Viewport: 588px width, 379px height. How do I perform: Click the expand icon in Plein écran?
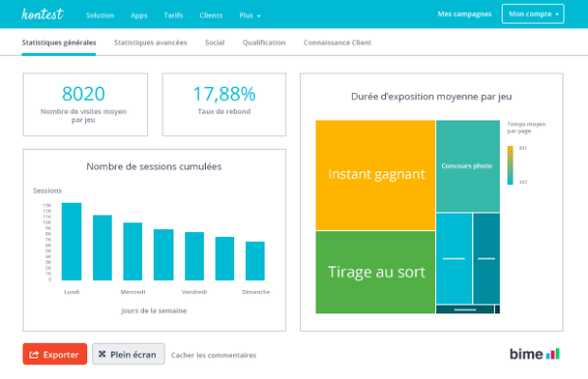pos(102,354)
